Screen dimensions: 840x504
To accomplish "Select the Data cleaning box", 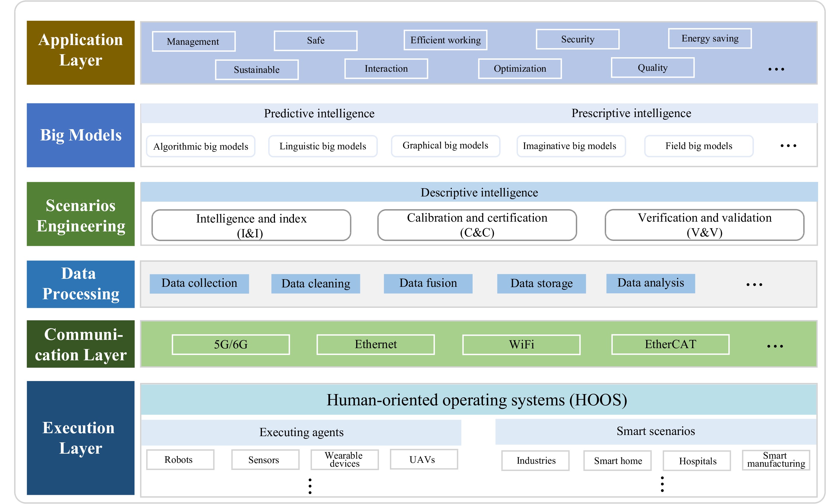I will pos(316,284).
